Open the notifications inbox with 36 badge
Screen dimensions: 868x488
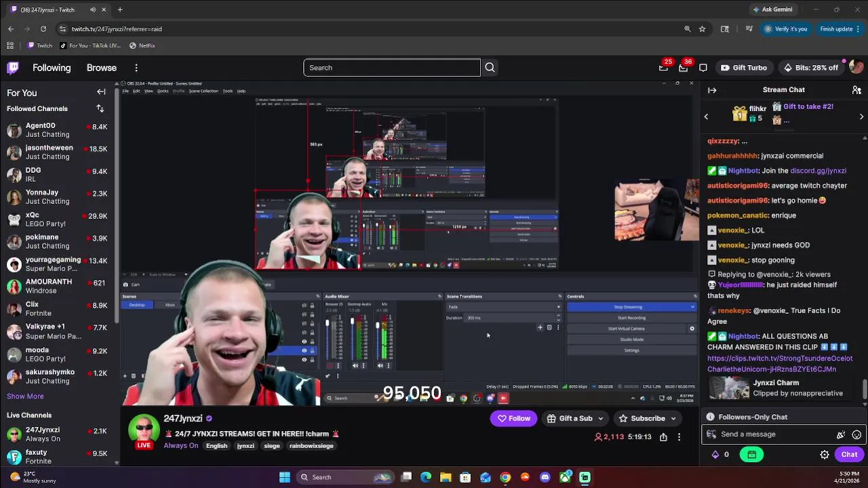click(683, 68)
